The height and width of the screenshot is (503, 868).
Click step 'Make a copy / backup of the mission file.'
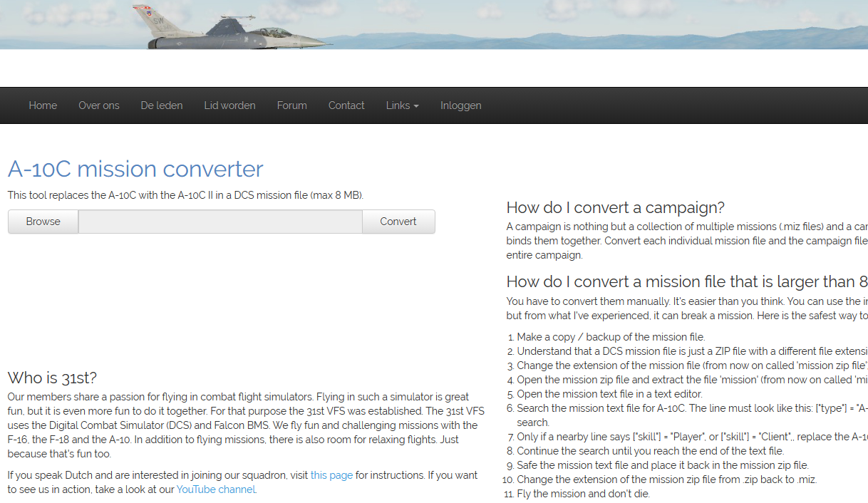[611, 337]
